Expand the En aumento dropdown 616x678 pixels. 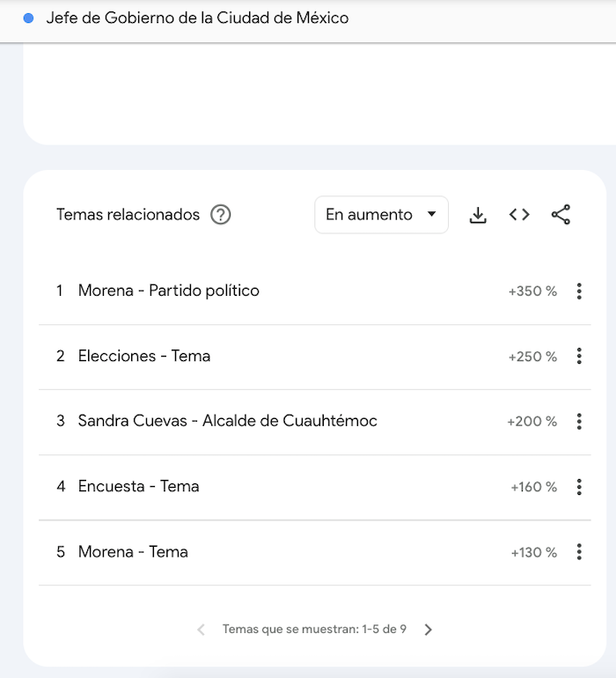pos(381,215)
